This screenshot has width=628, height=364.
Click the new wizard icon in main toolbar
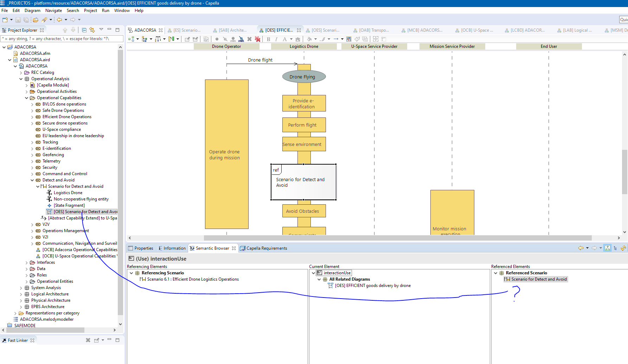[x=5, y=20]
